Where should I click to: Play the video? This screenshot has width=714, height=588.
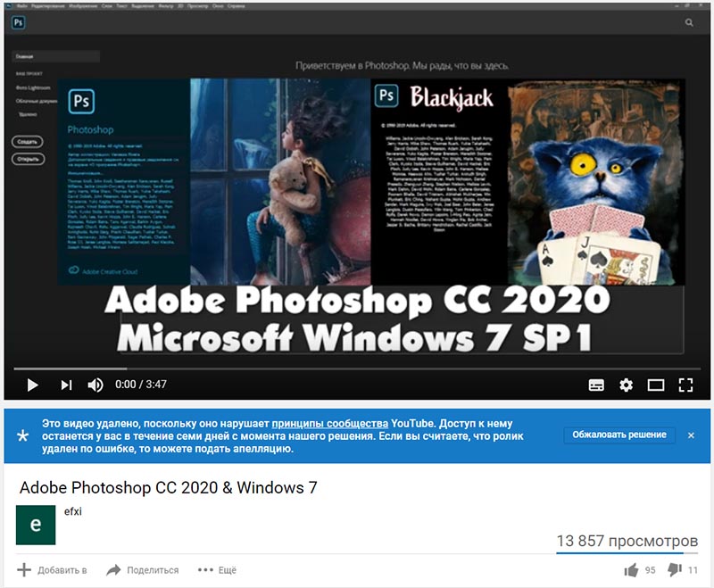(x=32, y=385)
